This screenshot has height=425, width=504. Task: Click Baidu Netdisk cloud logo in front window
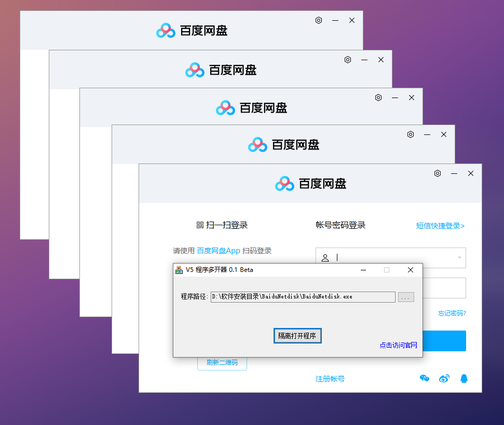click(284, 183)
